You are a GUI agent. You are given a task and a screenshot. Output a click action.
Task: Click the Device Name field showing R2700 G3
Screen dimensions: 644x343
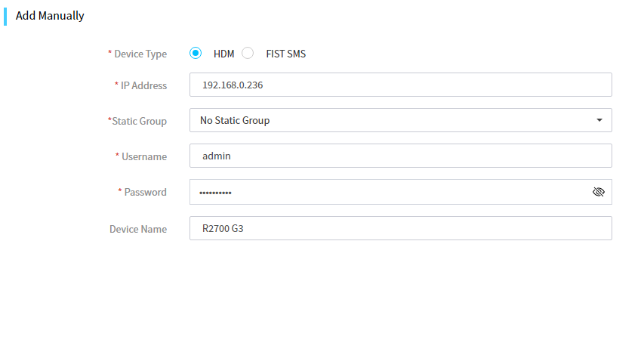tap(400, 228)
